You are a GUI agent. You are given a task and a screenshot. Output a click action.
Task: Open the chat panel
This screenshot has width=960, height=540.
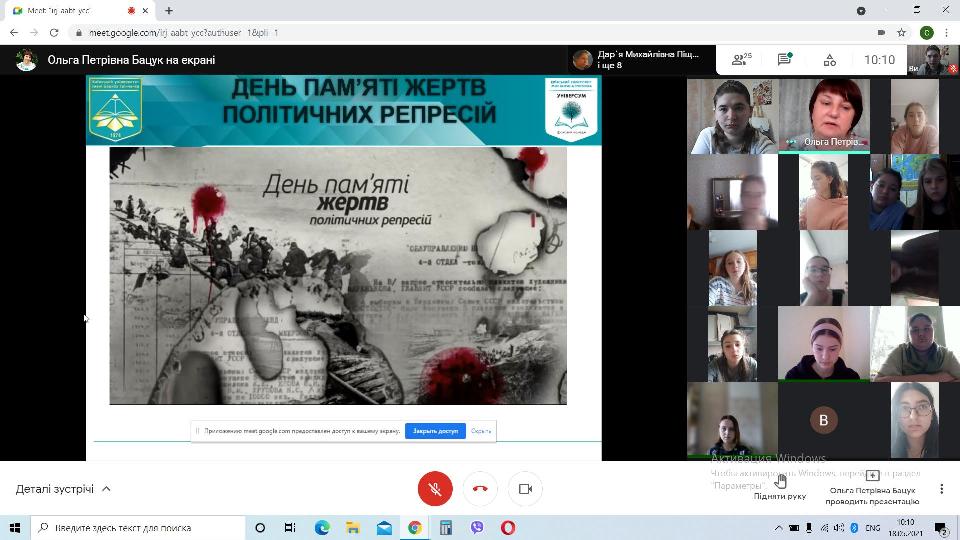point(784,59)
